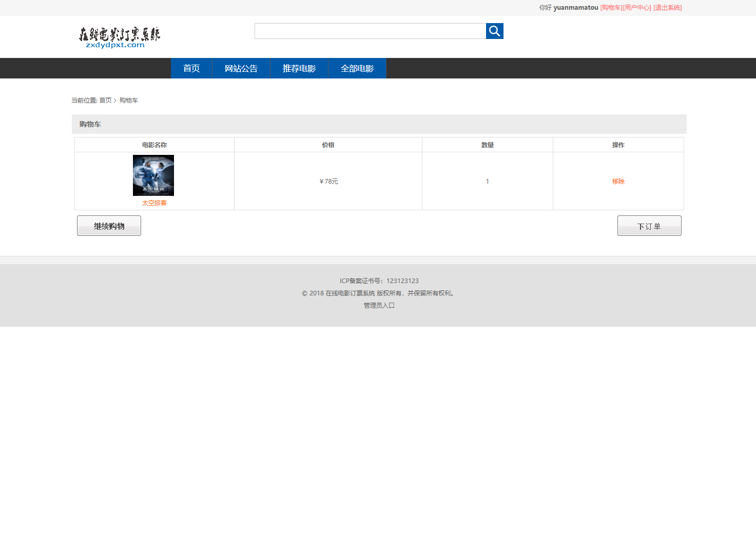This screenshot has height=559, width=756.
Task: Click the quantity value for 太空旅客
Action: coord(487,181)
